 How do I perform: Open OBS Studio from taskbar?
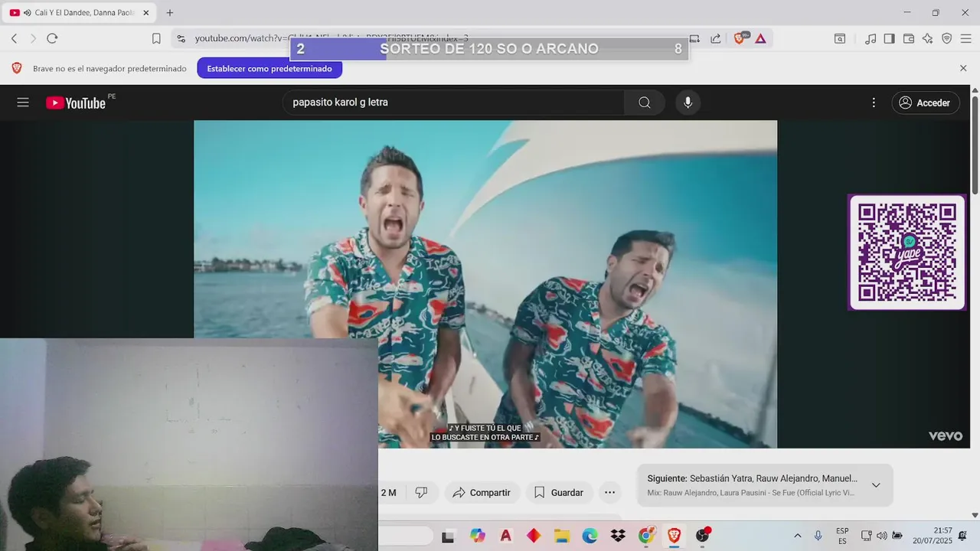702,536
